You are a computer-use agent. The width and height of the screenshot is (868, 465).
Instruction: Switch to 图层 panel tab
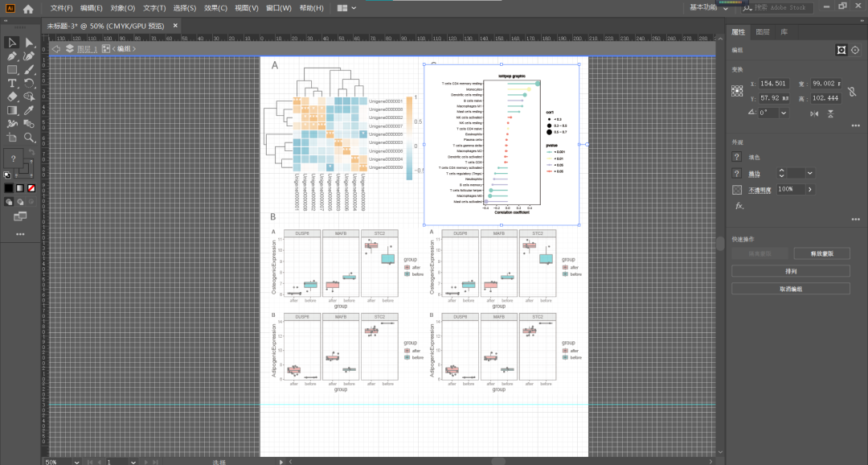[762, 32]
